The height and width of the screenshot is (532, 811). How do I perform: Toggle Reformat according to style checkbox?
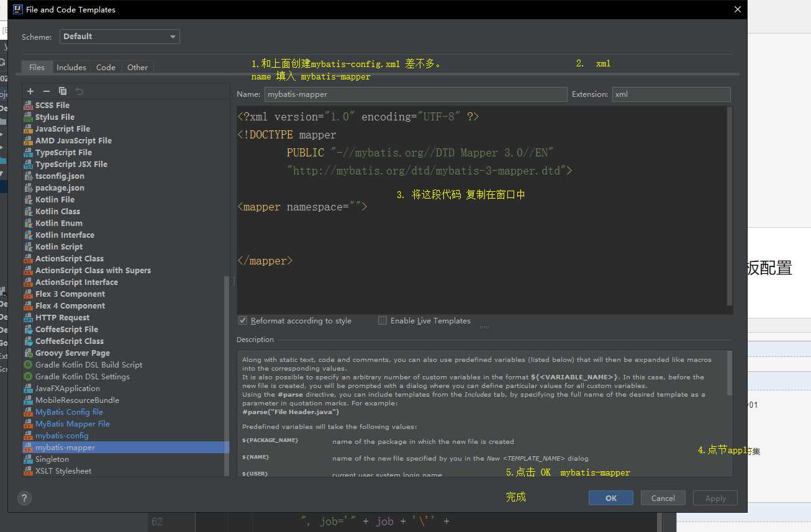(x=243, y=320)
